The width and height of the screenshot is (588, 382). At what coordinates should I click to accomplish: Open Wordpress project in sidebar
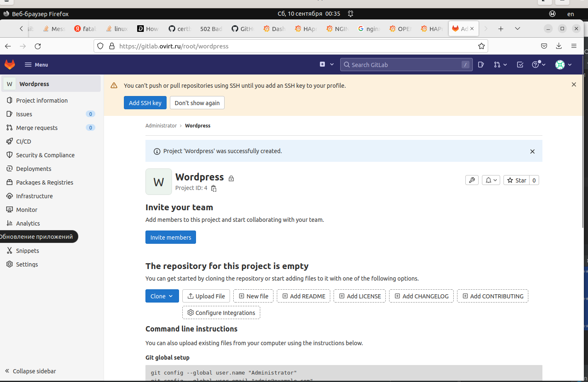point(51,84)
